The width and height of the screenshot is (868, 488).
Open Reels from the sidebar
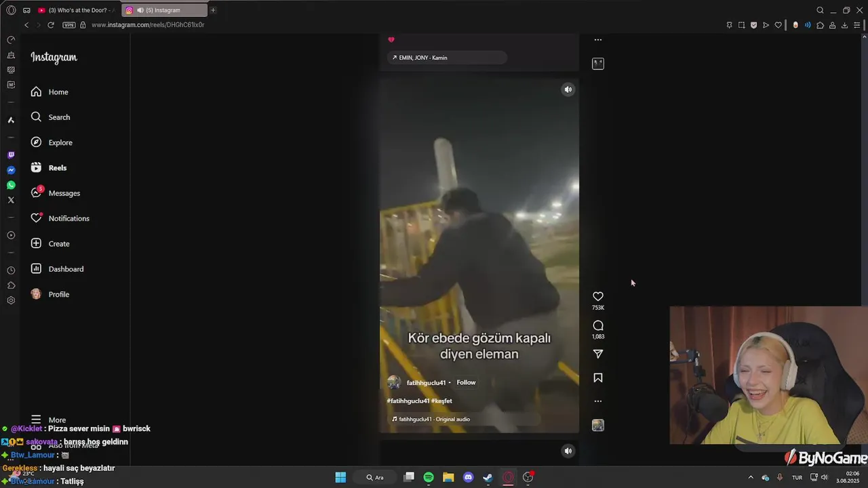tap(49, 168)
